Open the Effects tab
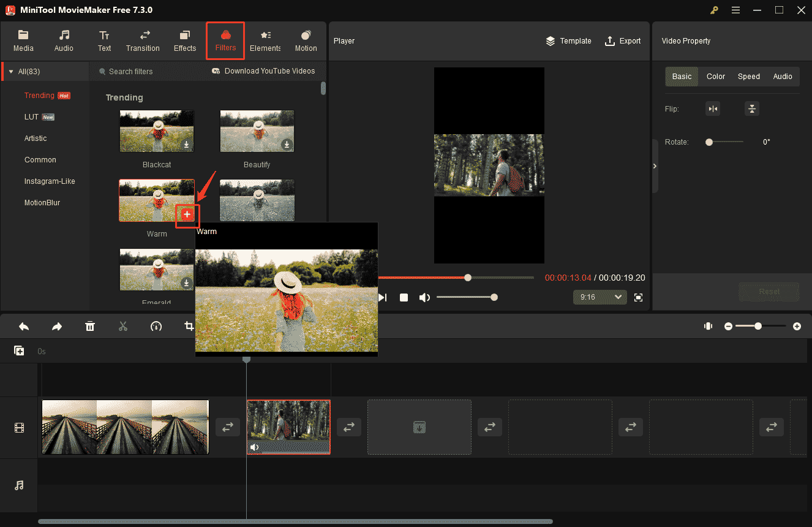 185,41
